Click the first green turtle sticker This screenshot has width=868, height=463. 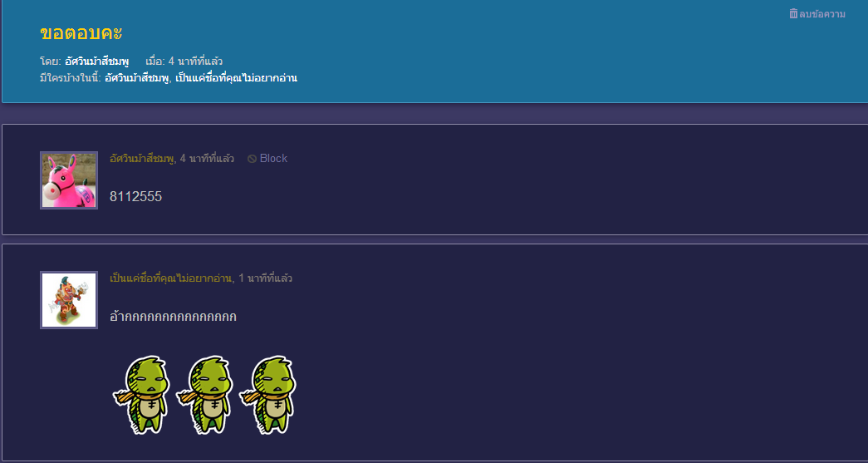pos(141,395)
